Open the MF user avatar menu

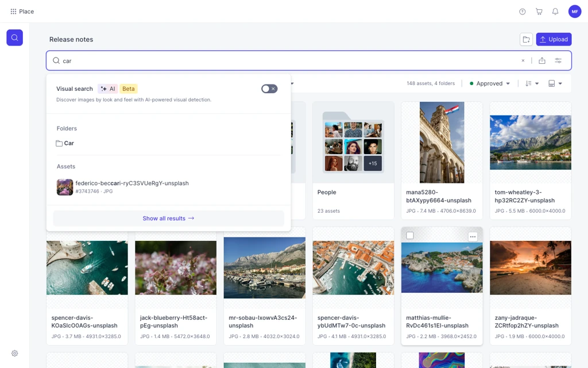574,11
